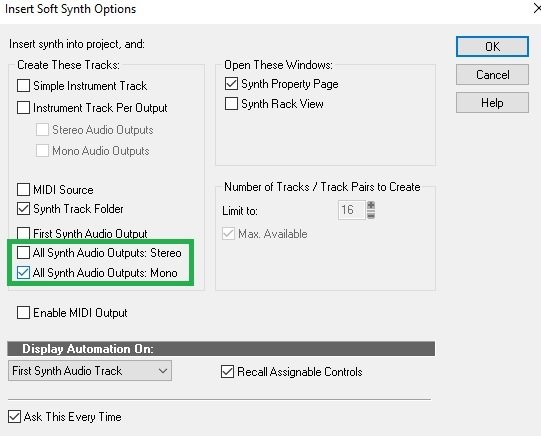Viewport: 541px width, 436px height.
Task: Click the dropdown arrow beside First Synth Audio Track
Action: click(163, 371)
